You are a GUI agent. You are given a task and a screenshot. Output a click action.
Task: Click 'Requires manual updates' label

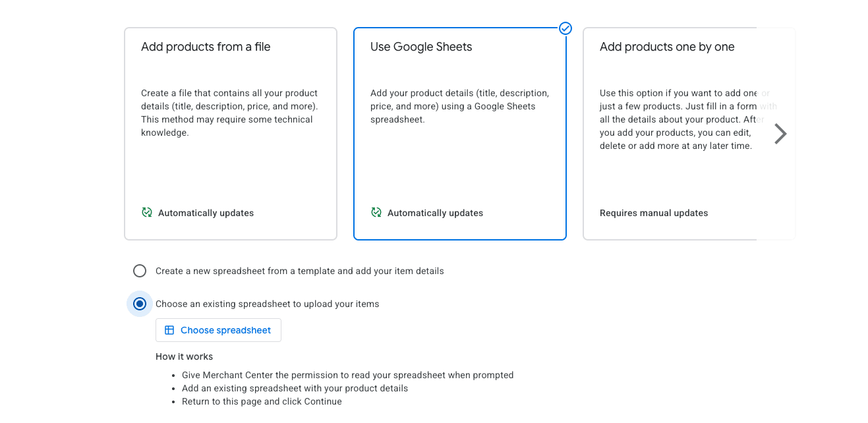[x=654, y=212]
